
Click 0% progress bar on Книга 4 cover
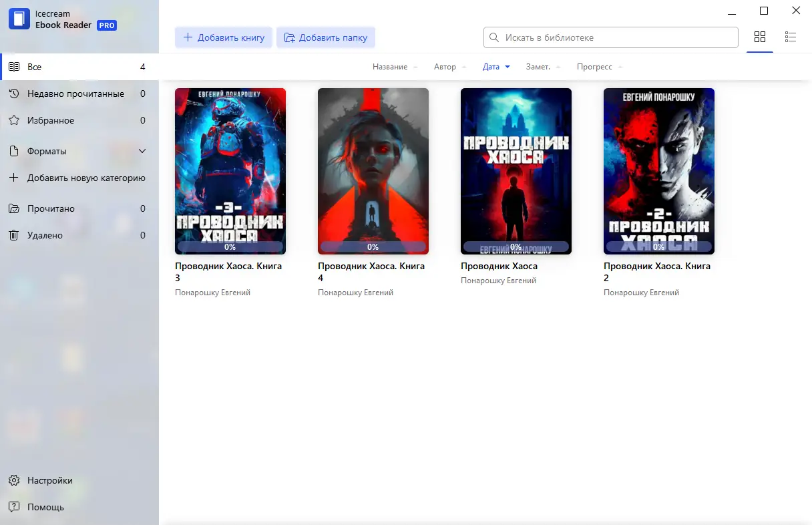[373, 246]
